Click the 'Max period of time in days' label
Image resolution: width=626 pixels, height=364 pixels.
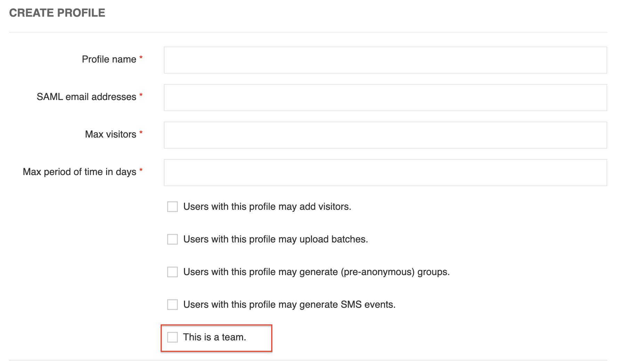pyautogui.click(x=79, y=172)
